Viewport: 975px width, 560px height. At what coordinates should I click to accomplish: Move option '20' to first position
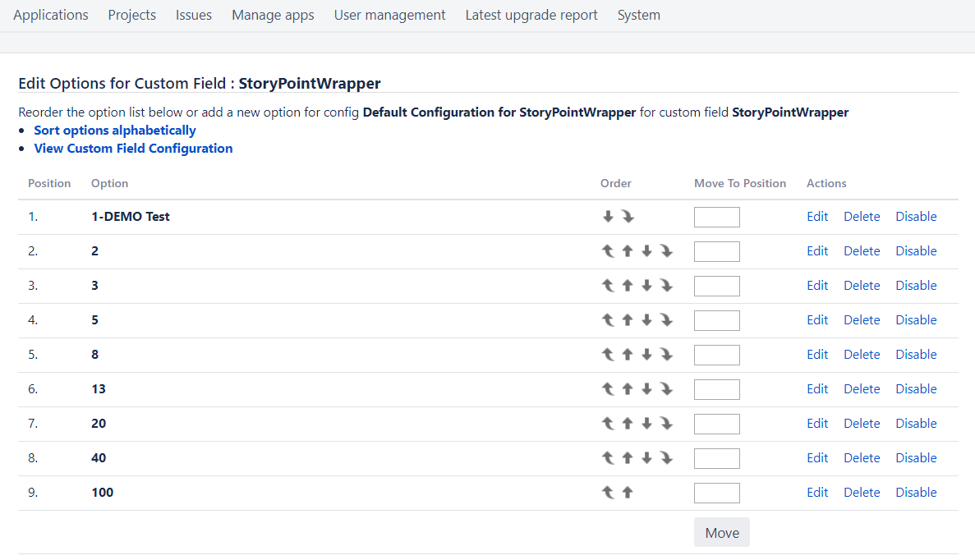pyautogui.click(x=608, y=424)
